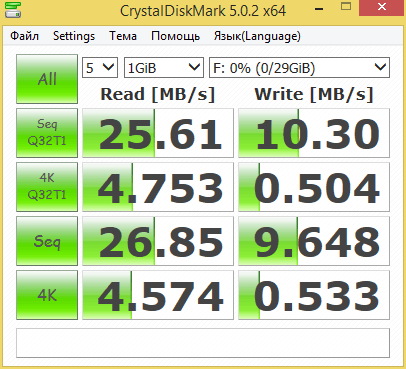Click the CrystalDiskMark 5.0.2 x64 title text
Screen dimensions: 406x369
(203, 11)
